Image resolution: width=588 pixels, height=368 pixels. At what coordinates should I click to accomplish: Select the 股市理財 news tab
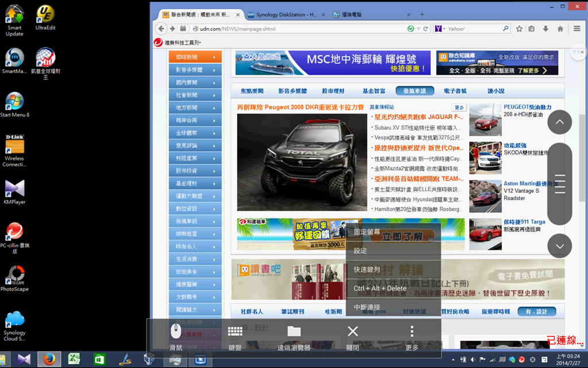tap(333, 91)
